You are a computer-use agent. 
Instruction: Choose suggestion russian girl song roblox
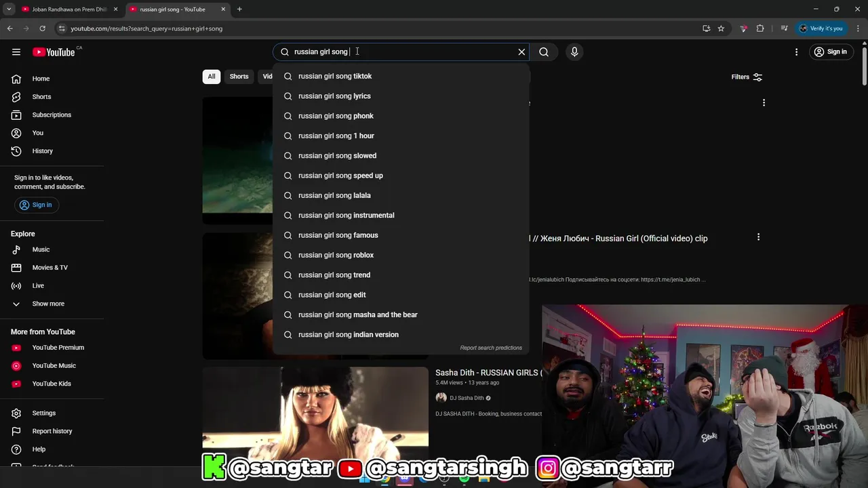tap(401, 255)
